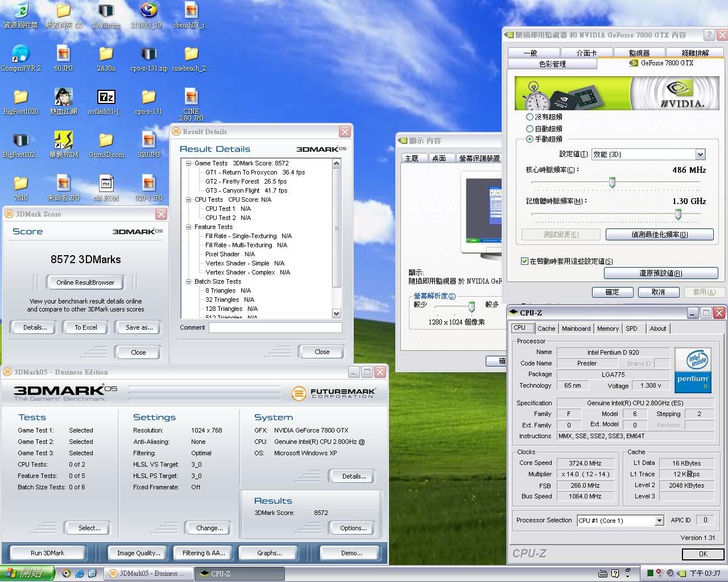Click the Online ResultBrowser button

tap(85, 282)
